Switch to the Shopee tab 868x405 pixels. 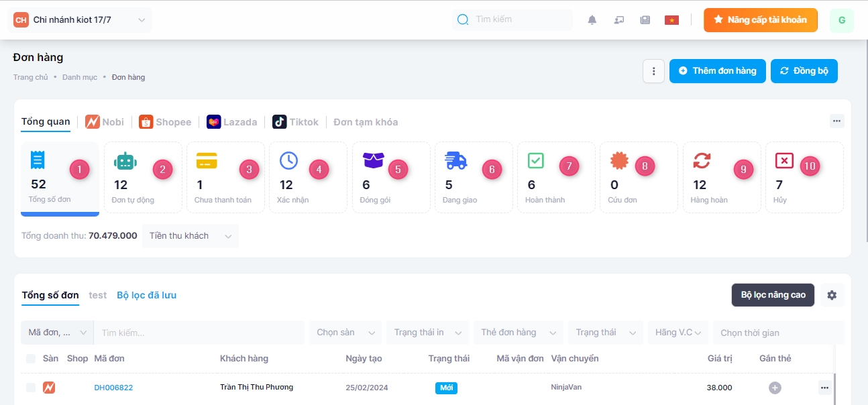(165, 122)
